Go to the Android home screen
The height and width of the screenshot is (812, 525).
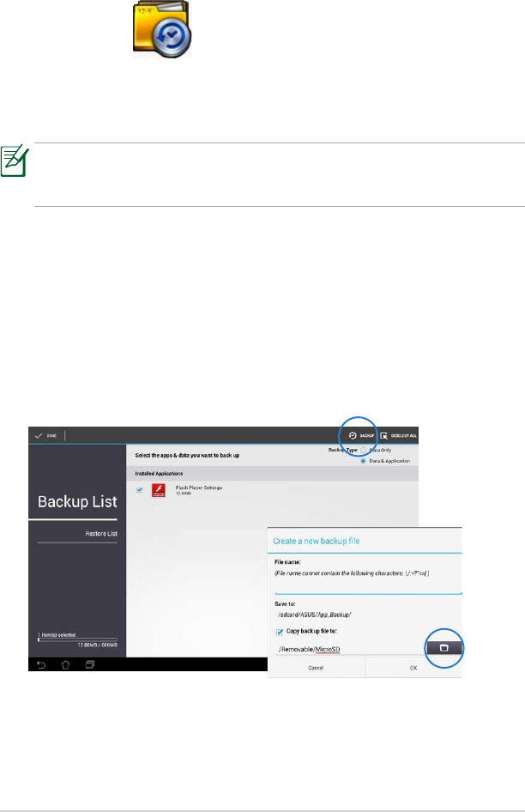click(66, 664)
